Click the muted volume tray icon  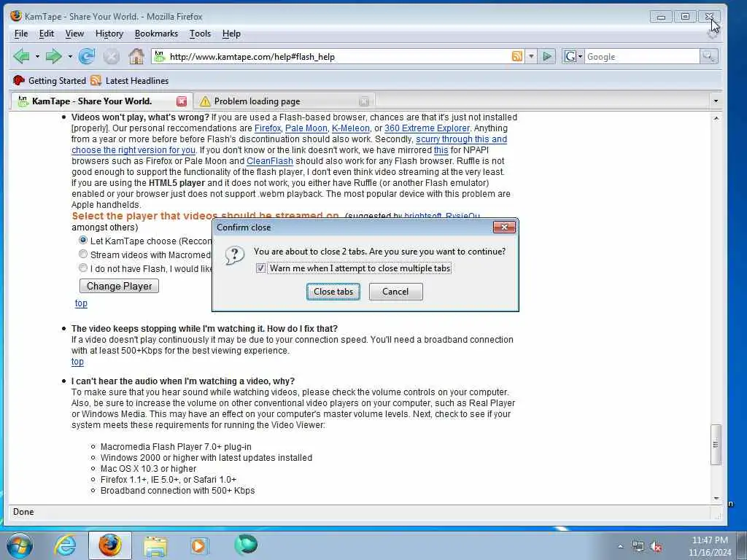656,547
